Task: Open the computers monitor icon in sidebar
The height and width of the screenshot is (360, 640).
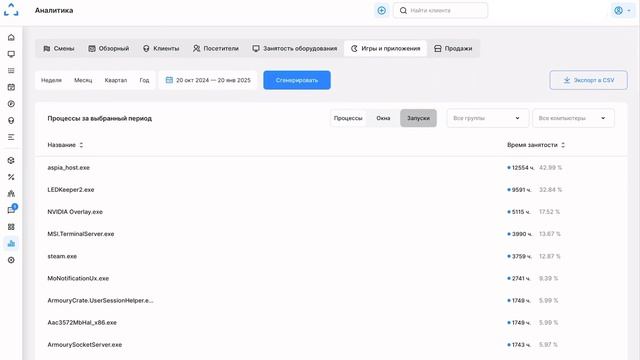Action: [x=11, y=54]
